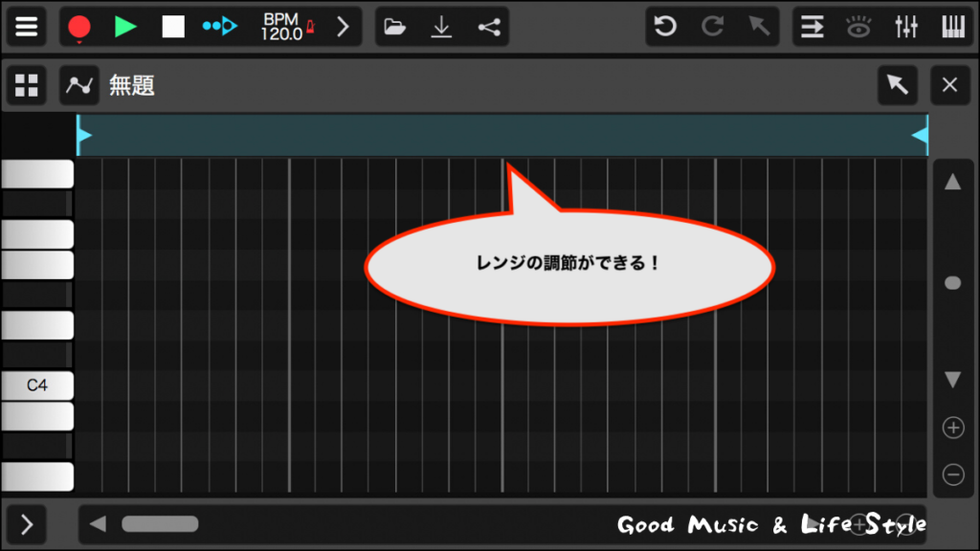Stop playback with the white square button
Image resolution: width=980 pixels, height=551 pixels.
173,27
